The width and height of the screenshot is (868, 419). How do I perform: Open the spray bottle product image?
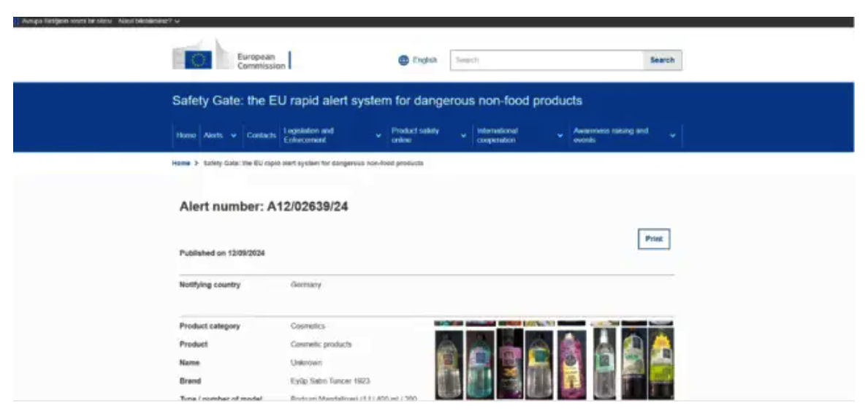pos(604,360)
